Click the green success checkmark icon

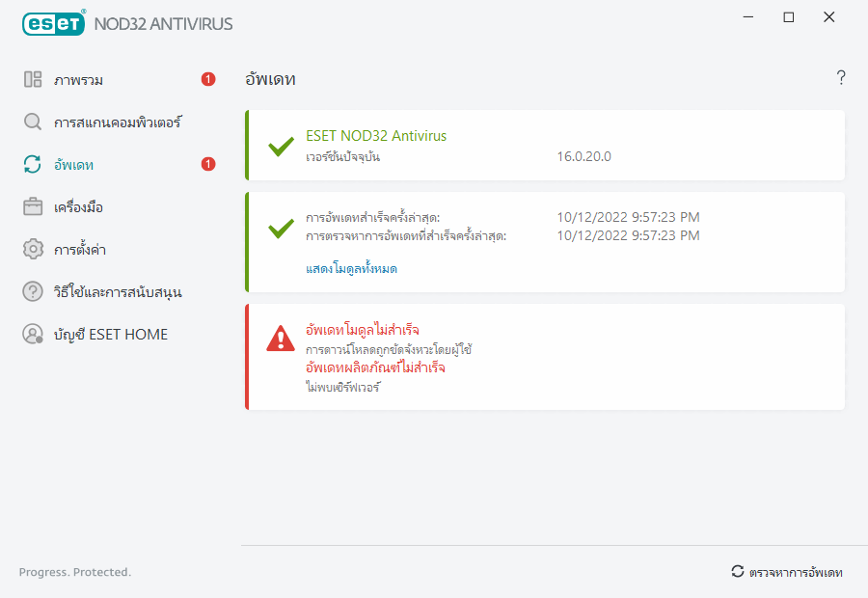279,149
